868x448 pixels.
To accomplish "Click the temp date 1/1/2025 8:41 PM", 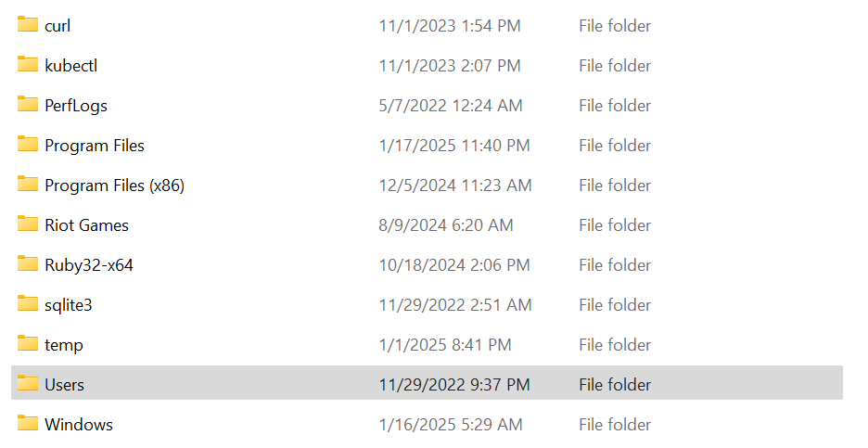I will pos(445,345).
